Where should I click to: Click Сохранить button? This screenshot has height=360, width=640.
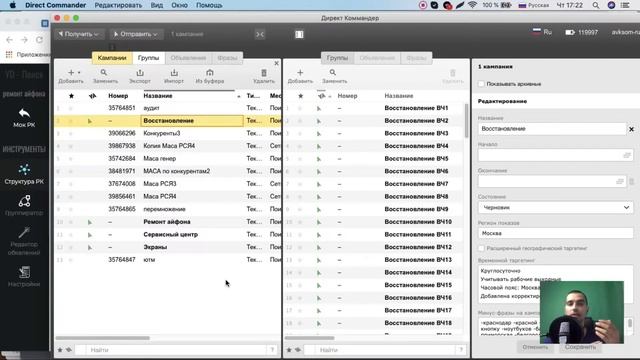click(x=580, y=347)
